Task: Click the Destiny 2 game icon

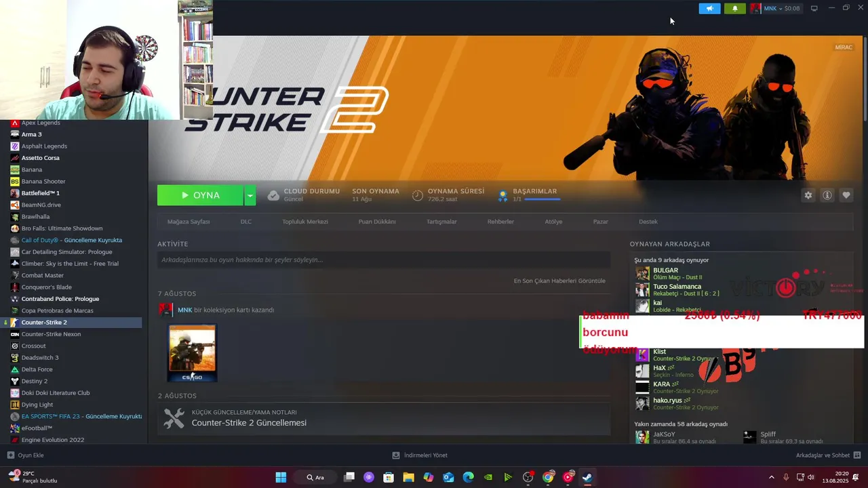Action: [15, 381]
